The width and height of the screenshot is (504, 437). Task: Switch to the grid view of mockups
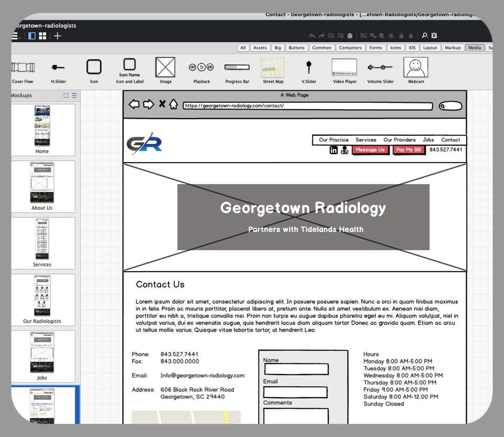pyautogui.click(x=42, y=36)
